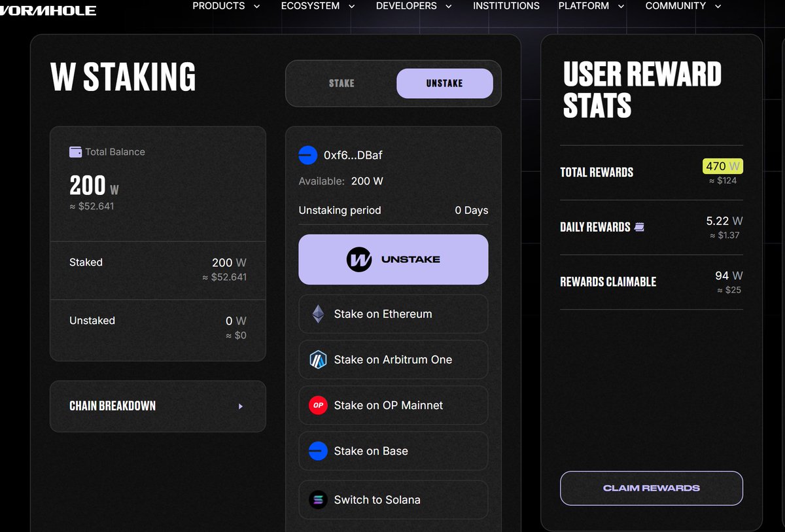Click wallet address 0xf6...DBaf
This screenshot has width=785, height=532.
coord(353,156)
